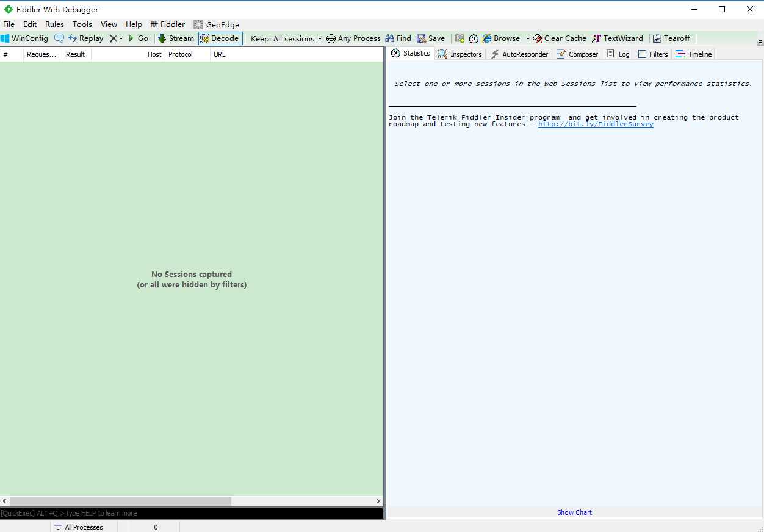Screen dimensions: 764x532
Task: Click into the QuickExec command box
Action: [192, 513]
